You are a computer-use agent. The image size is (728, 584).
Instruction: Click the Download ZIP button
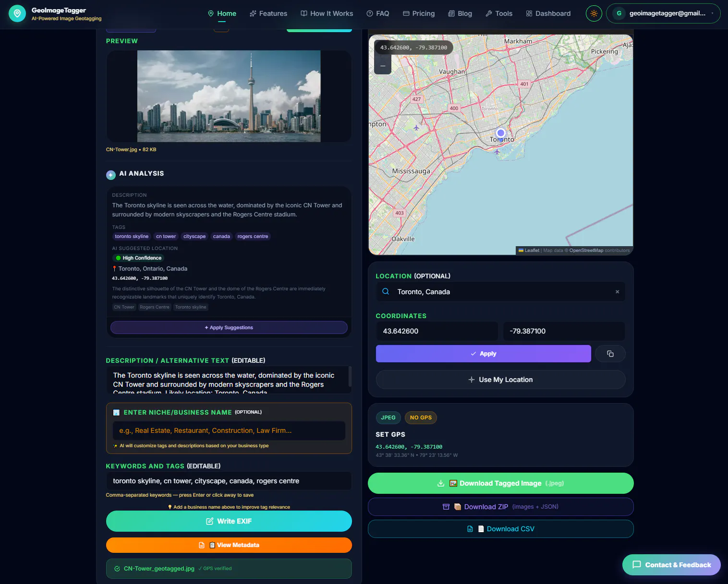coord(500,507)
